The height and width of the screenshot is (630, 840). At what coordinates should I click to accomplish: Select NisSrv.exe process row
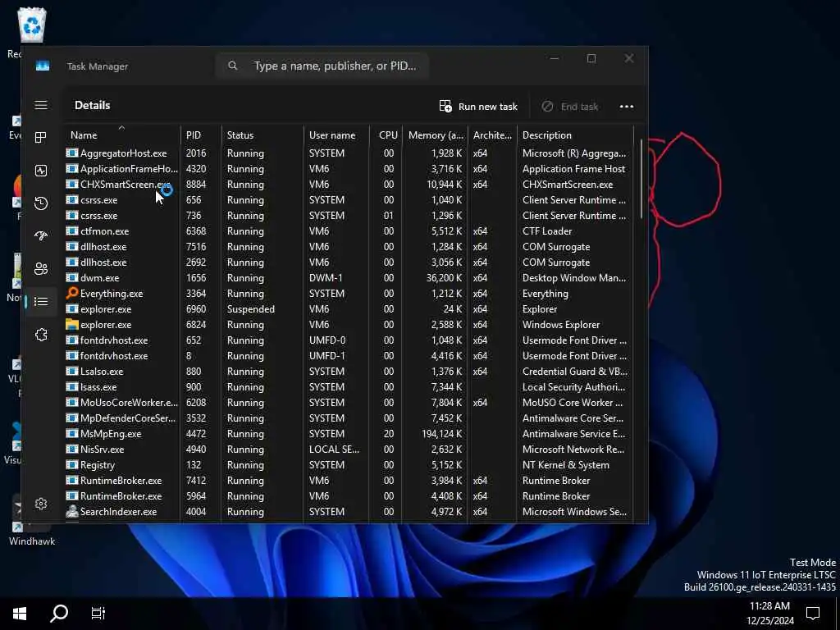coord(348,449)
